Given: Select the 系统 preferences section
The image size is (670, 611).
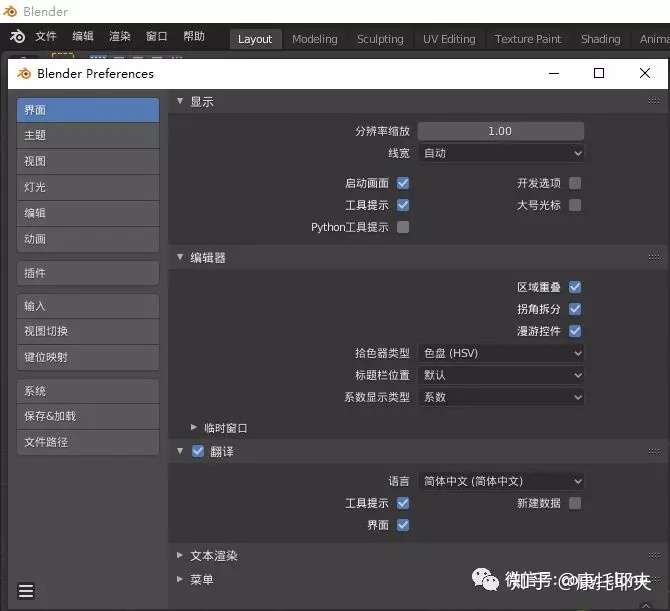Looking at the screenshot, I should tap(88, 391).
